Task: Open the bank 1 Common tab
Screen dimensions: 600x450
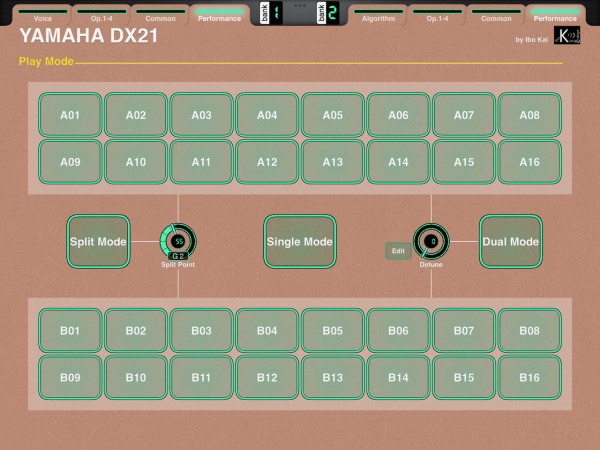Action: pyautogui.click(x=160, y=15)
